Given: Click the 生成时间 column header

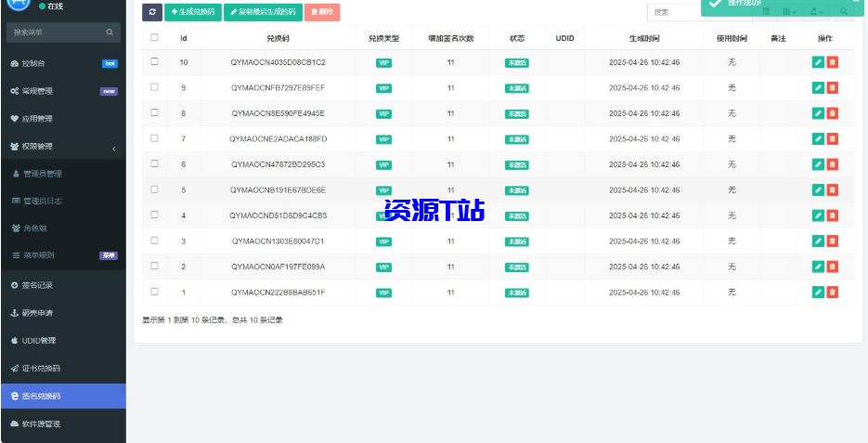Looking at the screenshot, I should pos(644,38).
